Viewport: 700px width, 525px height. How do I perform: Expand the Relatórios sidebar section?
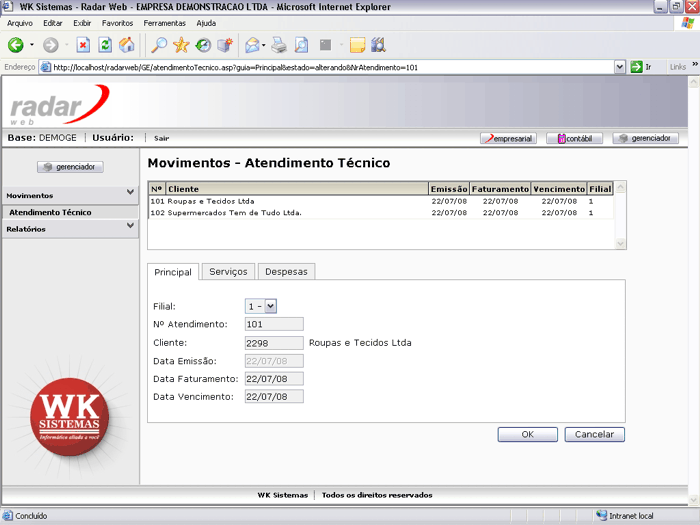[x=130, y=227]
